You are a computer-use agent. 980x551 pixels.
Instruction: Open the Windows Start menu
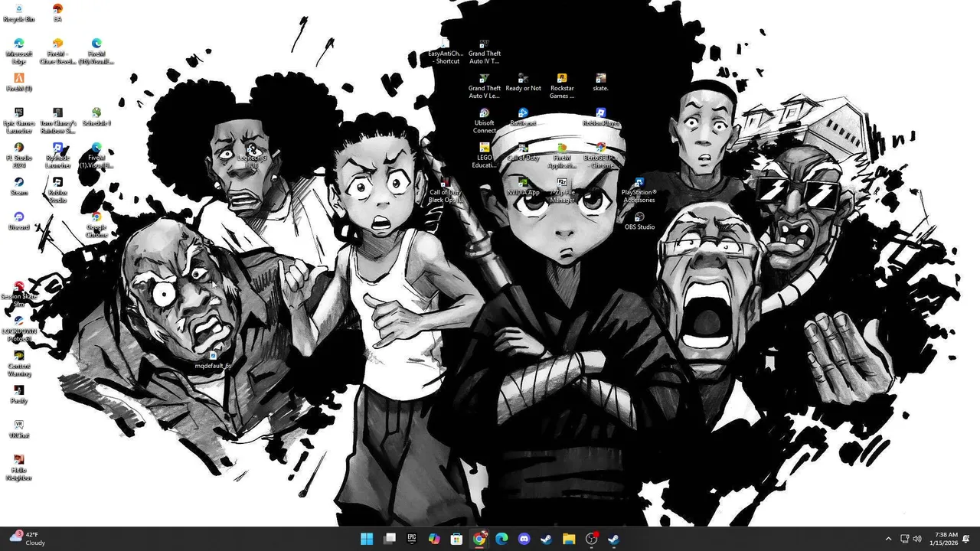(367, 539)
